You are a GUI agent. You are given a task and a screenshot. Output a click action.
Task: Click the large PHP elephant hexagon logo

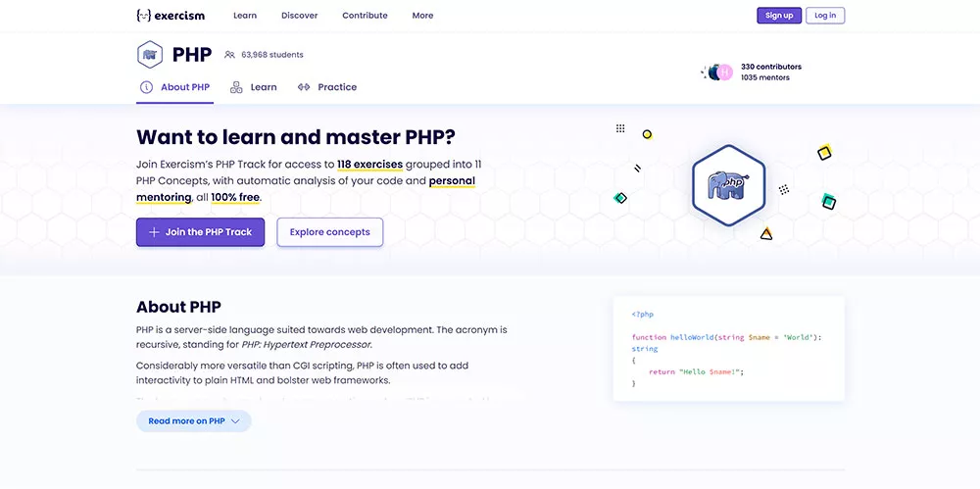pos(729,185)
